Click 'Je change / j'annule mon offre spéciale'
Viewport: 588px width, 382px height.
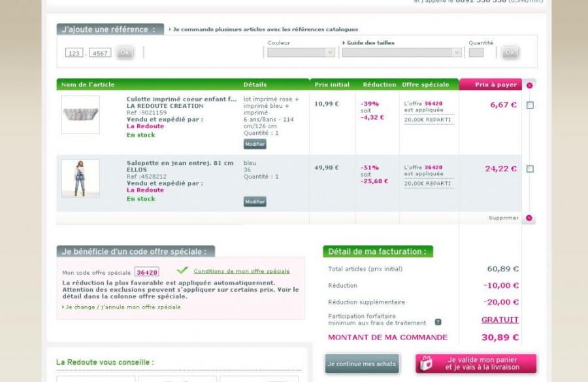tap(122, 307)
